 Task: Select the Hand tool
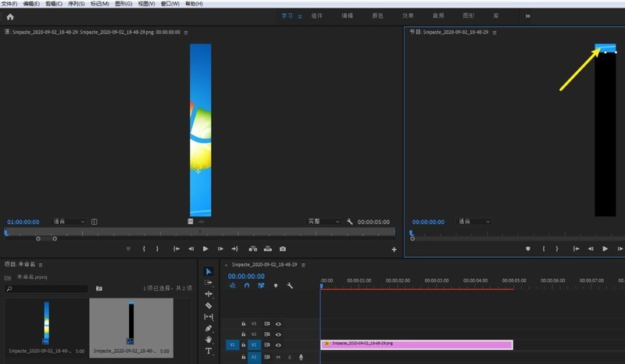[x=209, y=340]
